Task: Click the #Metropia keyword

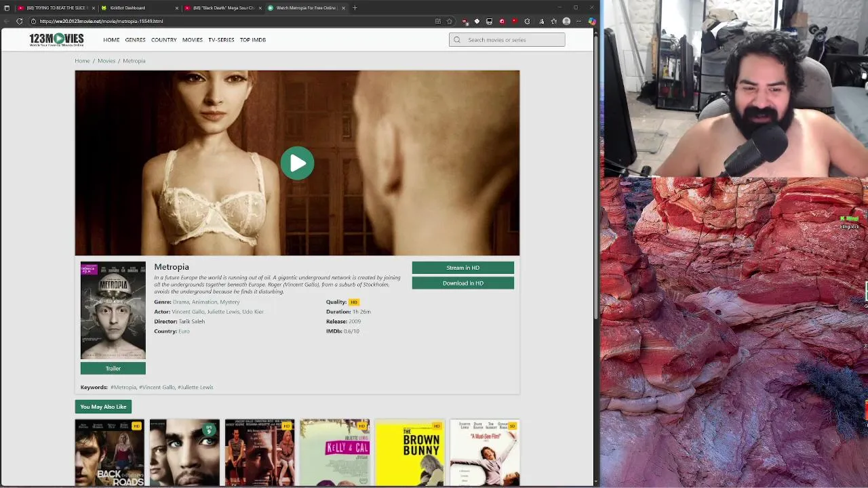Action: pyautogui.click(x=123, y=388)
